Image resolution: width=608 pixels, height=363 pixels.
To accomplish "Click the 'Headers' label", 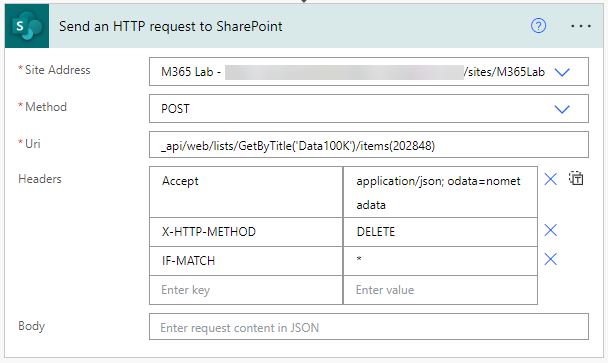I will (x=40, y=179).
